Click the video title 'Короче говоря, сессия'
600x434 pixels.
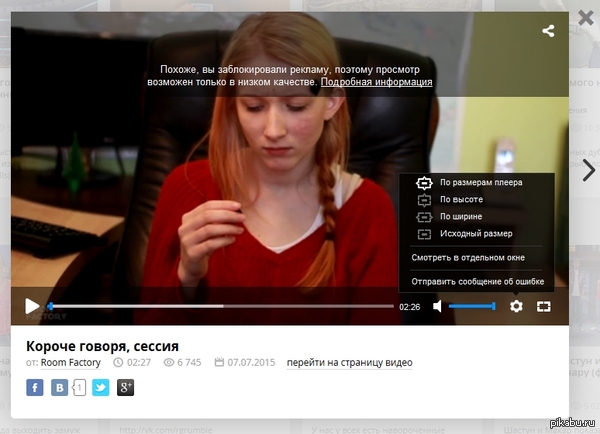pyautogui.click(x=102, y=346)
